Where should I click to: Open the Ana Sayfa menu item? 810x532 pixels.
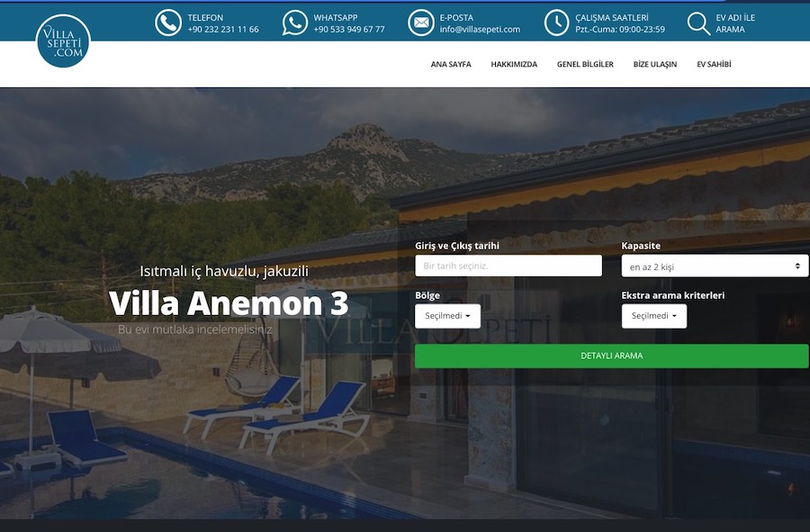tap(451, 65)
